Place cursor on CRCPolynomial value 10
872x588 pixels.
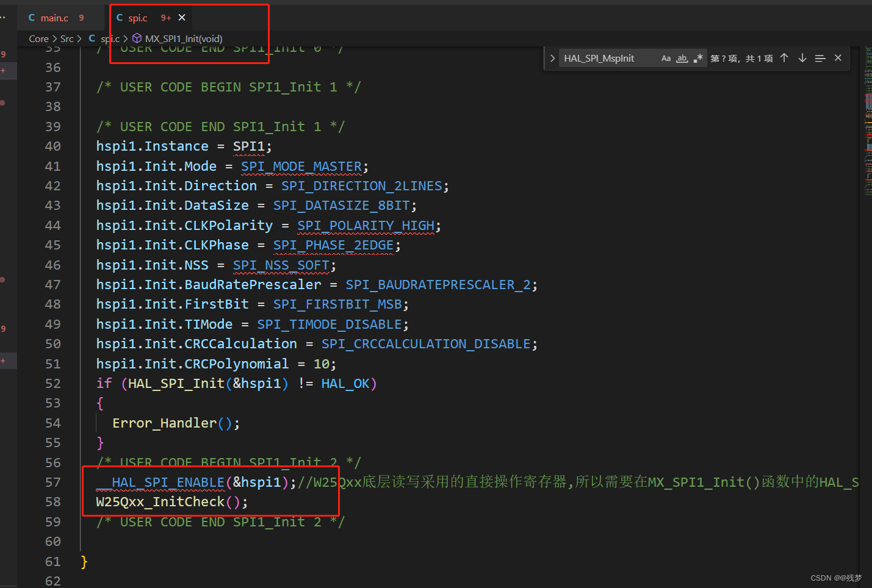(x=322, y=364)
